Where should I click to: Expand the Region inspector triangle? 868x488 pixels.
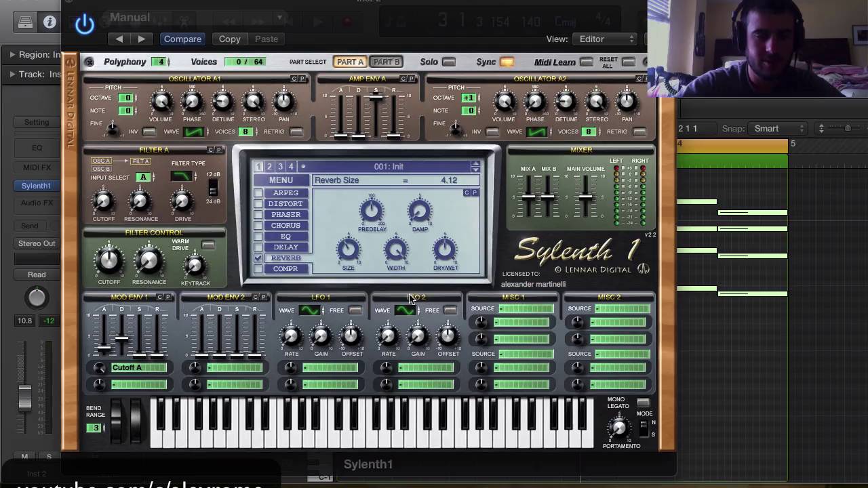[12, 54]
